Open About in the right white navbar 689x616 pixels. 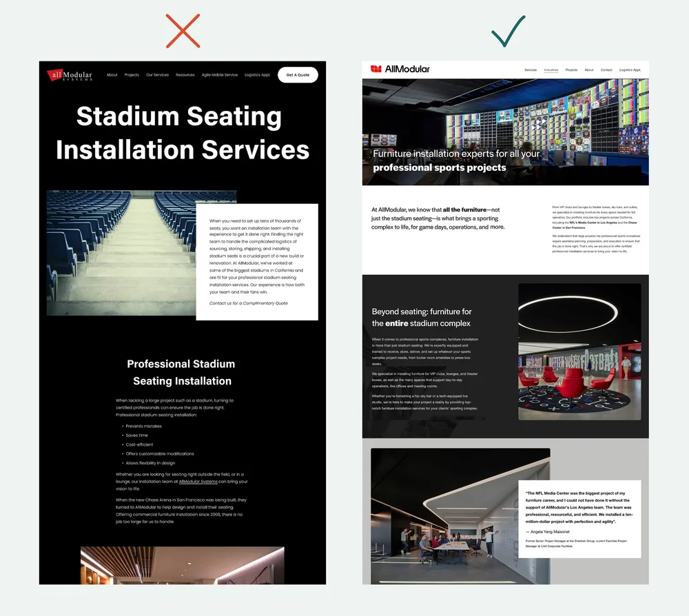coord(589,70)
